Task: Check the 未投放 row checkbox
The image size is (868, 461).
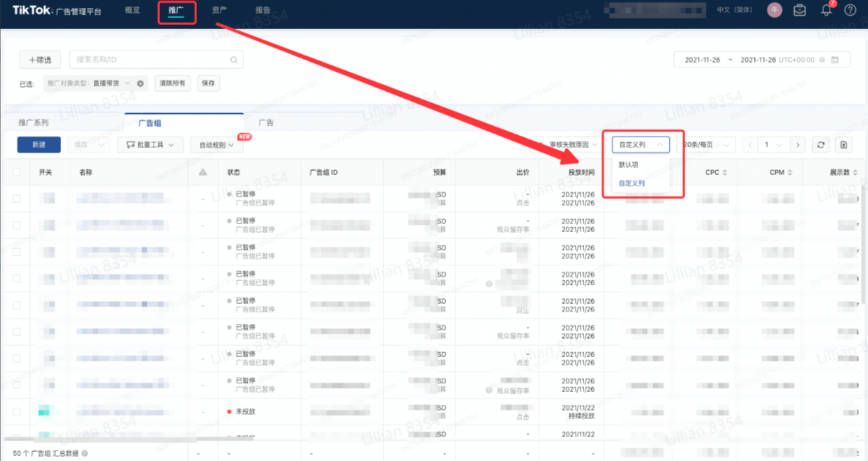Action: pos(16,411)
